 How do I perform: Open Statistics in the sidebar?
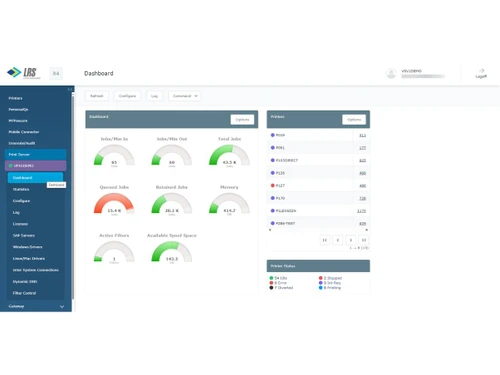coord(21,189)
